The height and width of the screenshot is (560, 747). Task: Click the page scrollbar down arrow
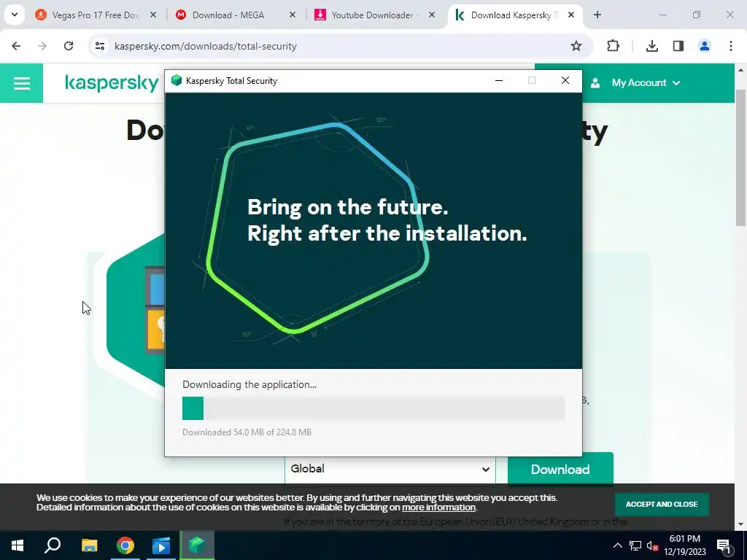(x=740, y=524)
